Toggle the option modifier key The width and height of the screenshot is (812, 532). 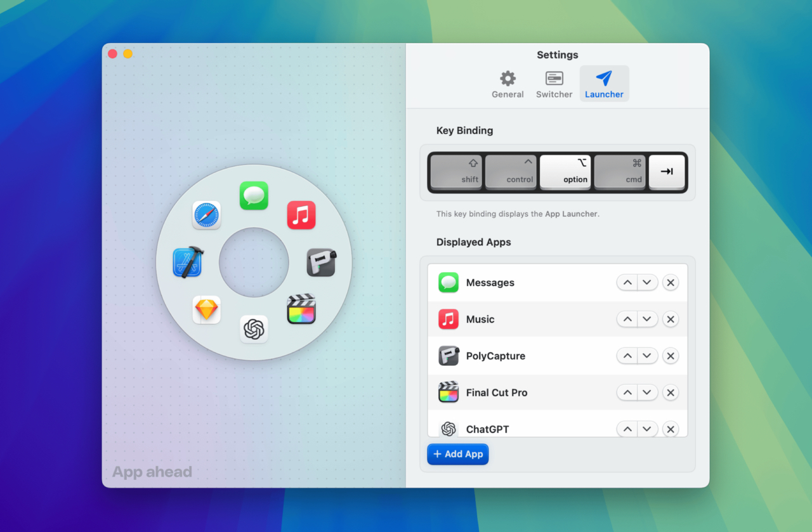coord(565,172)
